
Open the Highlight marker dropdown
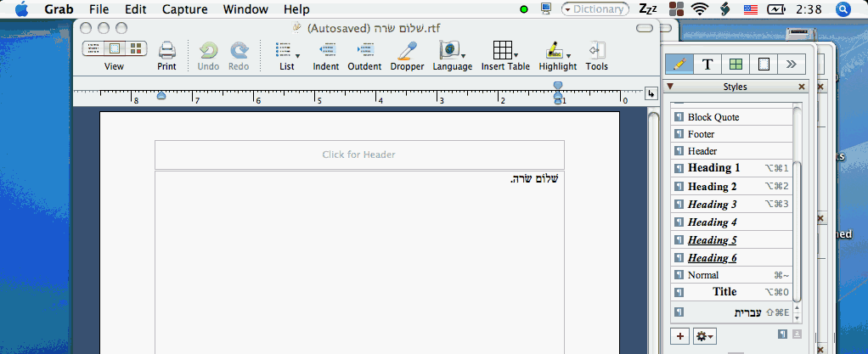(557, 50)
